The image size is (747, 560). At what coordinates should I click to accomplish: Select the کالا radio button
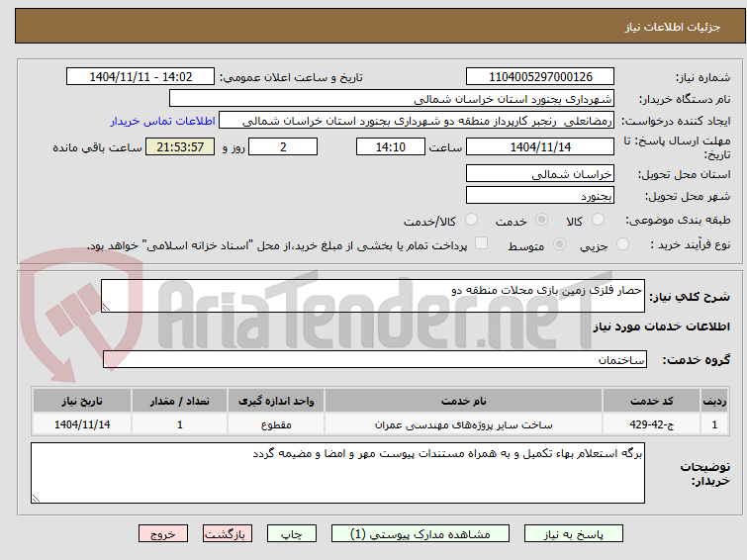point(598,220)
